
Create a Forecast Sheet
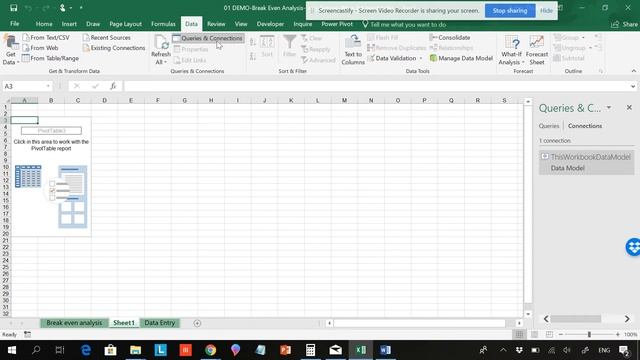click(x=537, y=50)
